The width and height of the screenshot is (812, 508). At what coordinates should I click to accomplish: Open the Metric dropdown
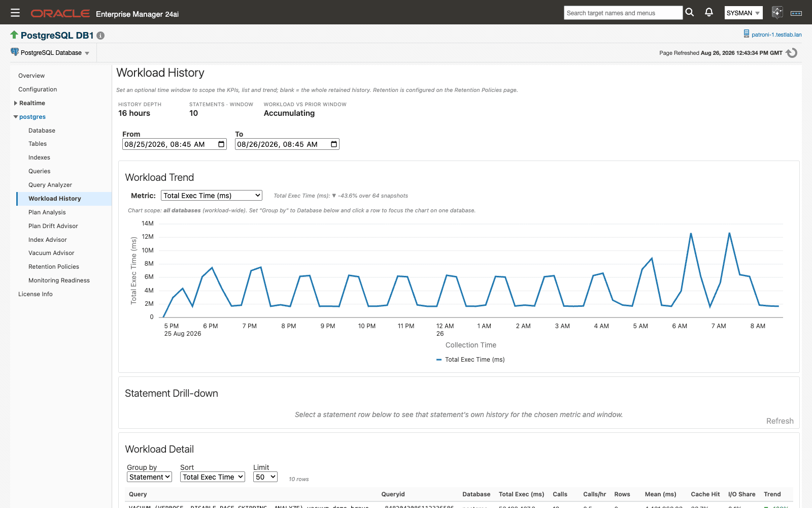pos(212,196)
